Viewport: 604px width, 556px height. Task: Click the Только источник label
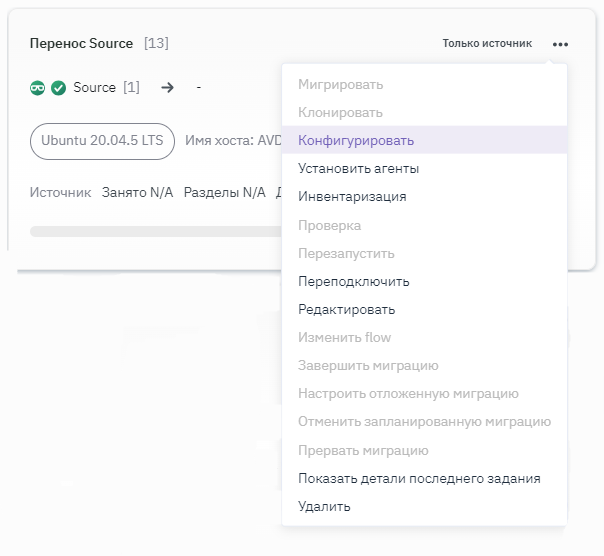[x=487, y=44]
